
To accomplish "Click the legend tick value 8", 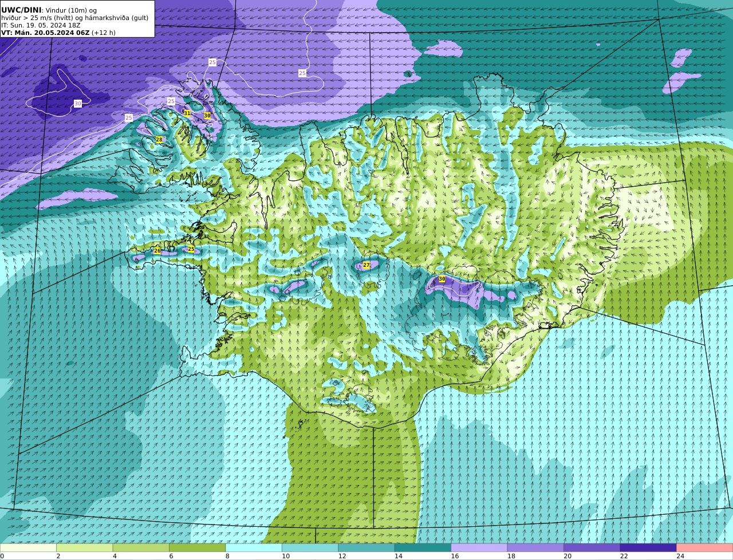I will click(227, 556).
